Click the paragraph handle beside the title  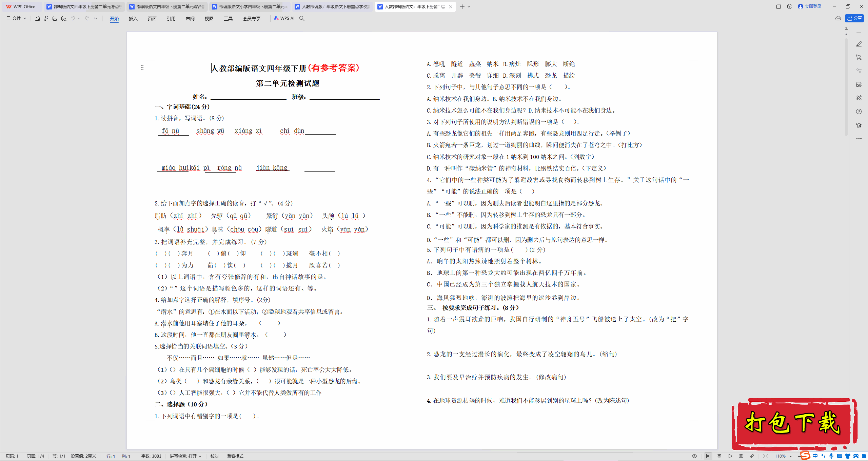tap(142, 67)
